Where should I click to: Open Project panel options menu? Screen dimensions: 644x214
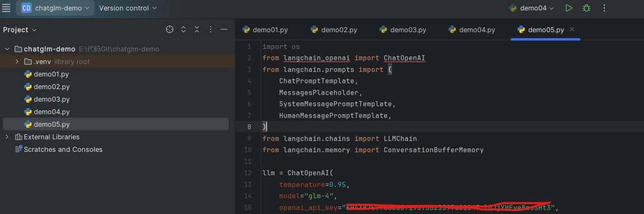pyautogui.click(x=211, y=30)
